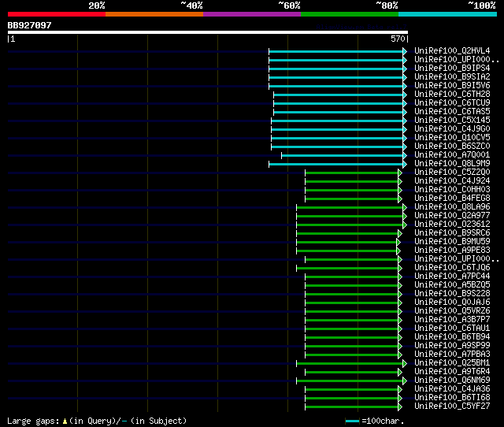Click the BB927097 query sequence name
The image size is (504, 427).
[x=29, y=25]
